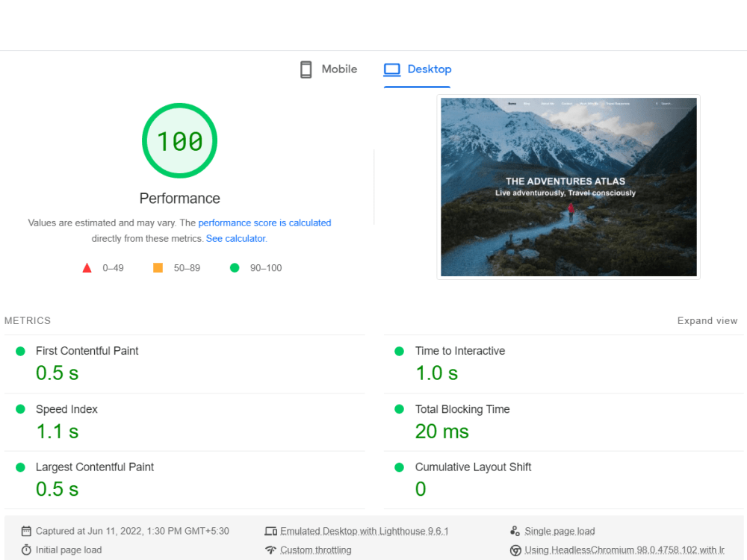Click the laptop icon beside Desktop
Image resolution: width=747 pixels, height=560 pixels.
coord(391,69)
